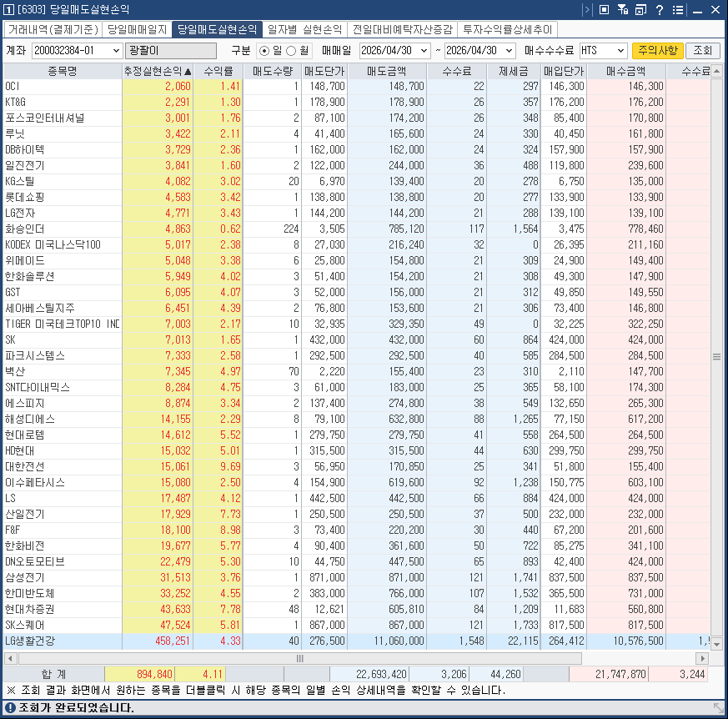Select the TIGER 미국테크TOP10 row
The height and width of the screenshot is (719, 728).
click(357, 324)
